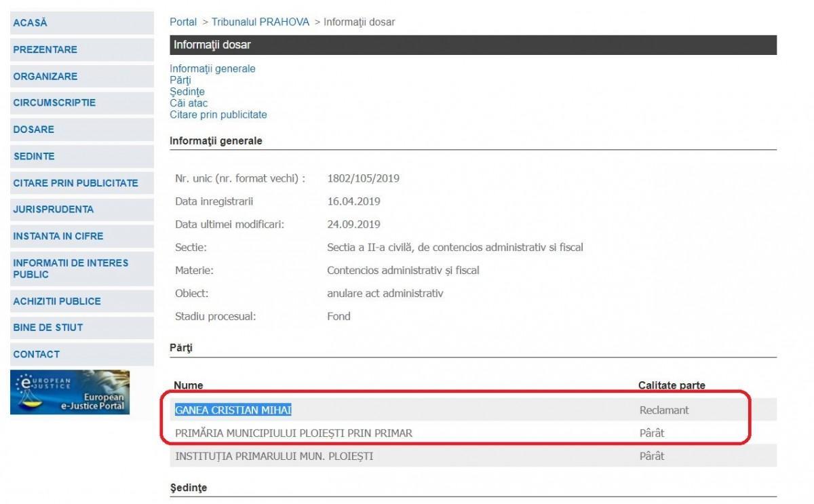Jump to Căi atac anchor link
The image size is (814, 504).
tap(189, 103)
